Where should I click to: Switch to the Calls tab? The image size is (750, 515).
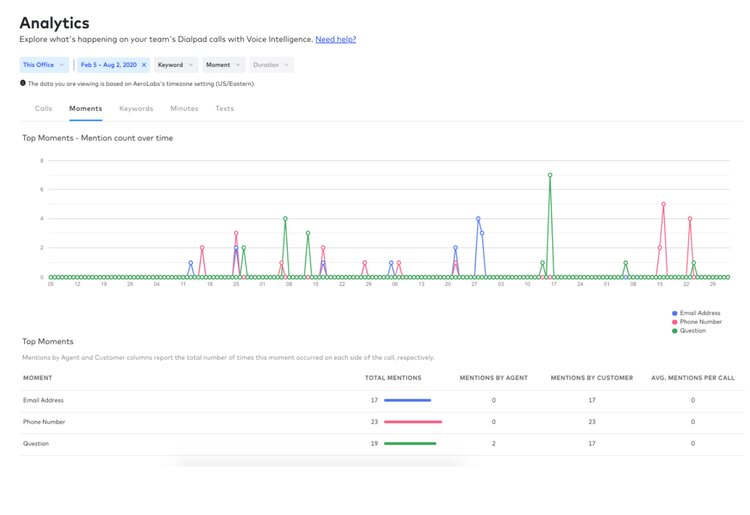pos(43,108)
